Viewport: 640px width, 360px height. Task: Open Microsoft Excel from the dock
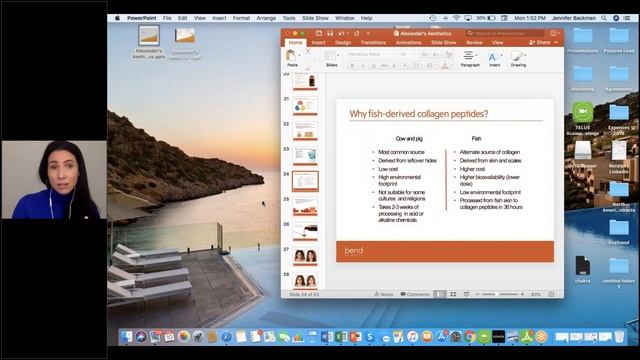point(341,337)
